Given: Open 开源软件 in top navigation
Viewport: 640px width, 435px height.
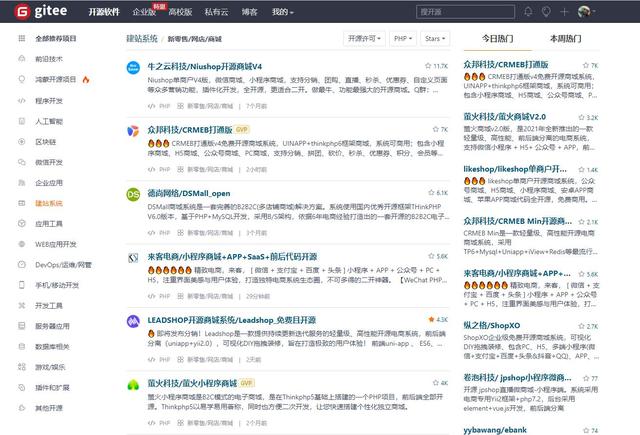Looking at the screenshot, I should coord(104,12).
